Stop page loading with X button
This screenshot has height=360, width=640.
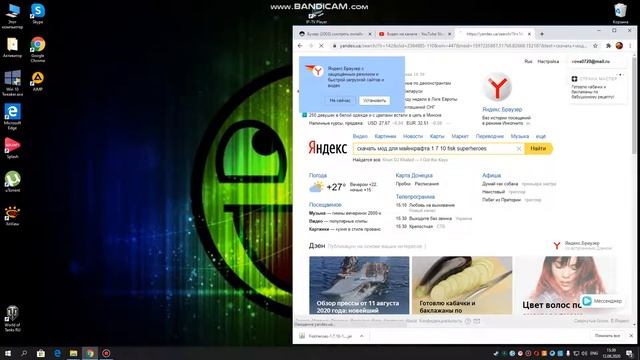tap(321, 46)
